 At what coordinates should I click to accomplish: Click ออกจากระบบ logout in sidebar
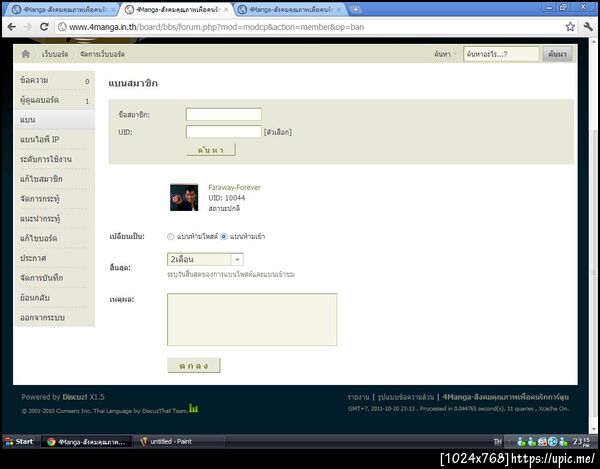pyautogui.click(x=54, y=318)
